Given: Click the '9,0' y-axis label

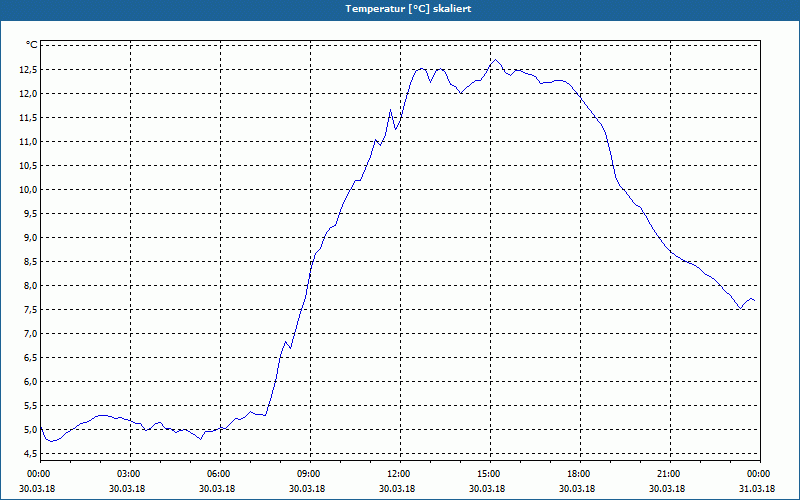Looking at the screenshot, I should pyautogui.click(x=30, y=237).
